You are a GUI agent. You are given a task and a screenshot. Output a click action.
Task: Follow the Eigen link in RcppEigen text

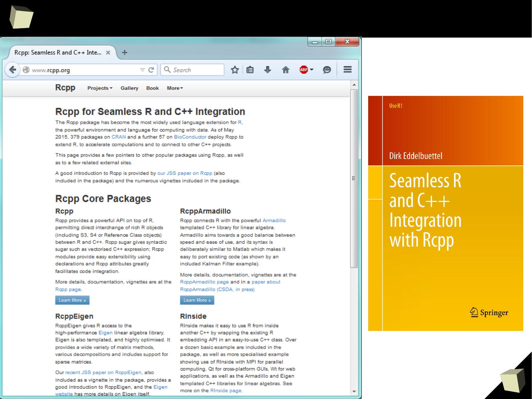click(106, 333)
